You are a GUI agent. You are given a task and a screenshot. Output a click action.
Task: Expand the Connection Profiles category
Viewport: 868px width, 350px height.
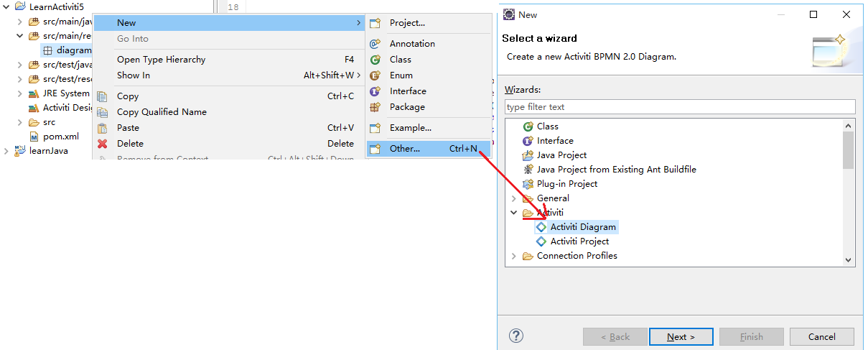pos(513,256)
